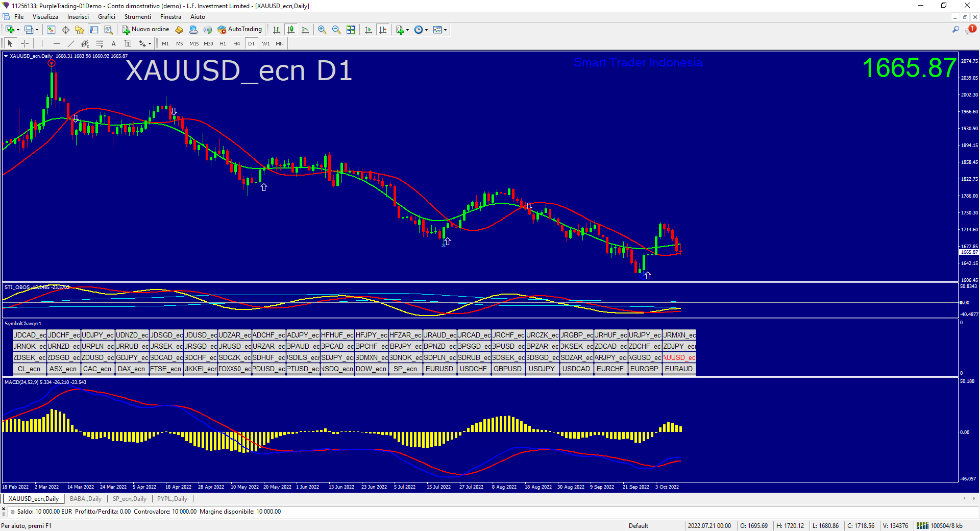Zoom out on the chart
This screenshot has height=531, width=980.
point(336,30)
